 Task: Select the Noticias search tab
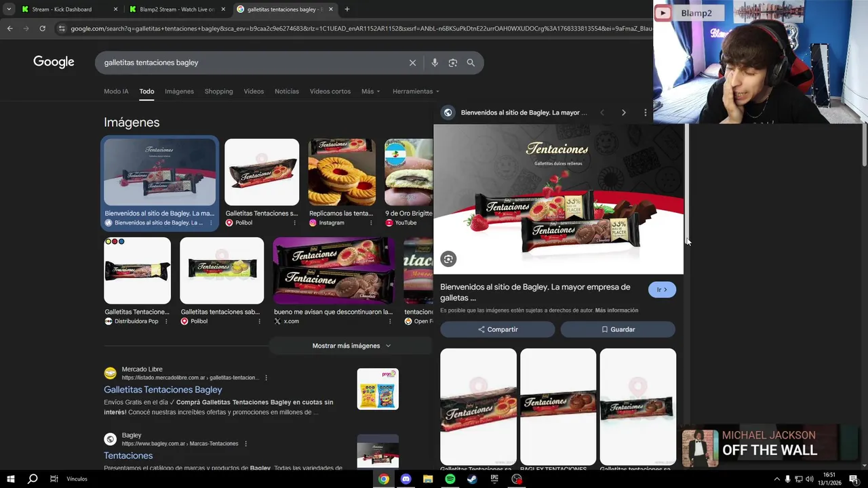286,91
